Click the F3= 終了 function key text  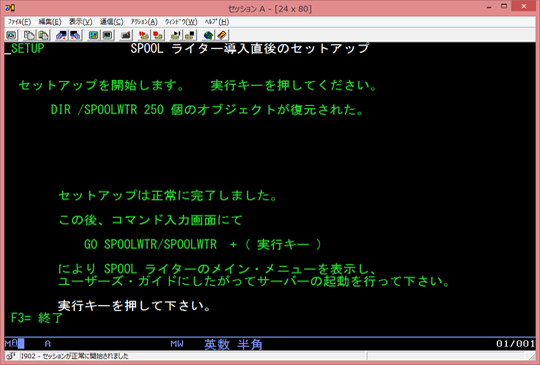[x=37, y=318]
